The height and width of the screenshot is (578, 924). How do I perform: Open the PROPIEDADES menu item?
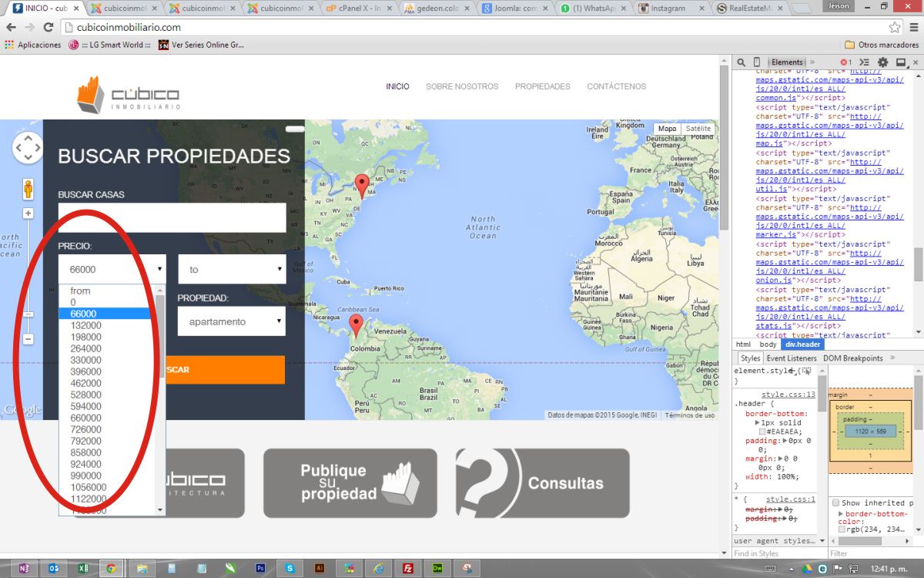point(543,86)
